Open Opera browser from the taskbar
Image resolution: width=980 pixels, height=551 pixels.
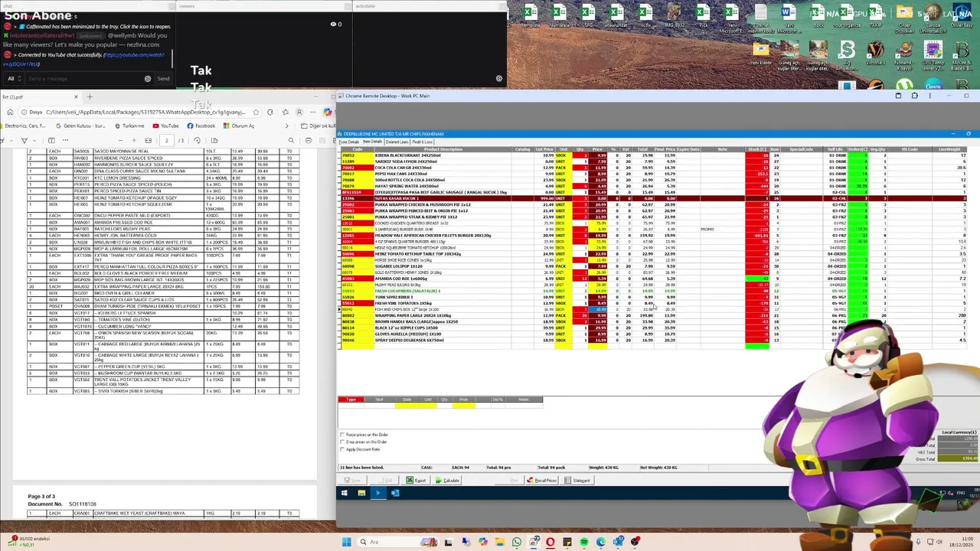click(550, 542)
